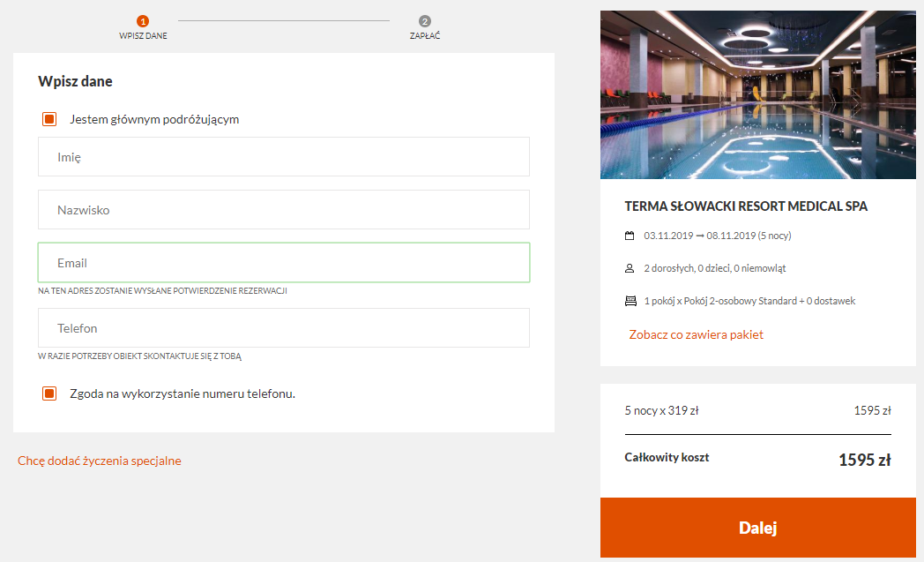This screenshot has height=562, width=924.
Task: Click the bed icon beside room details
Action: tap(630, 301)
